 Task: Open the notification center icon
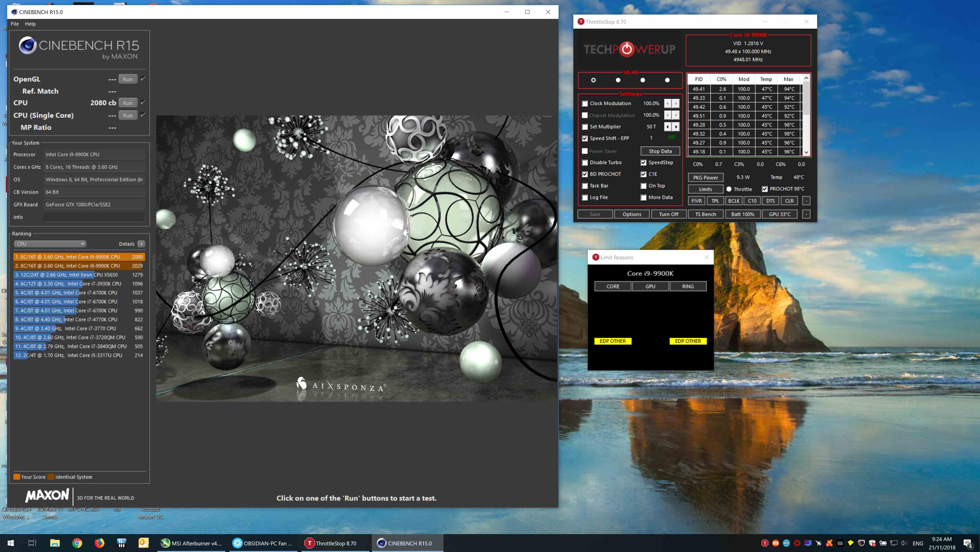pyautogui.click(x=968, y=543)
